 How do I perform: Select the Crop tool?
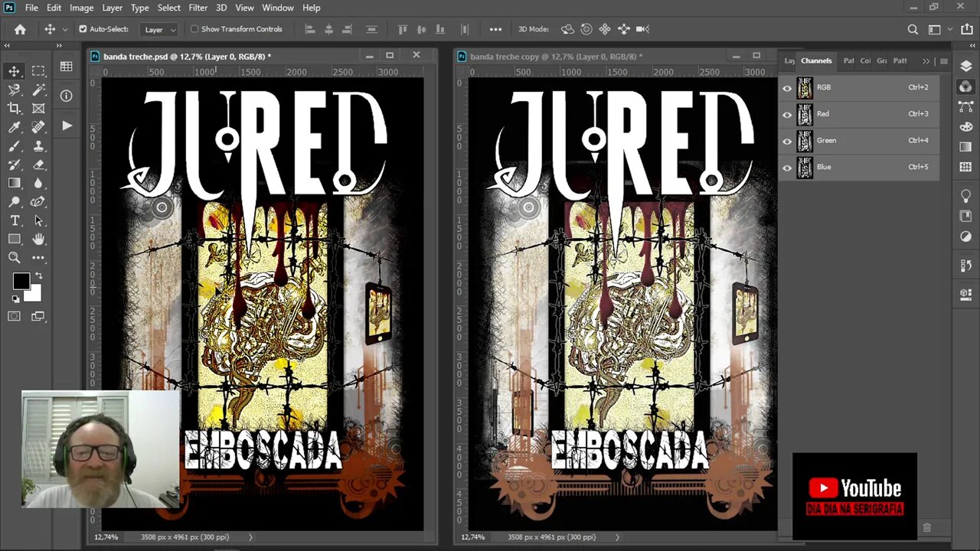tap(15, 109)
